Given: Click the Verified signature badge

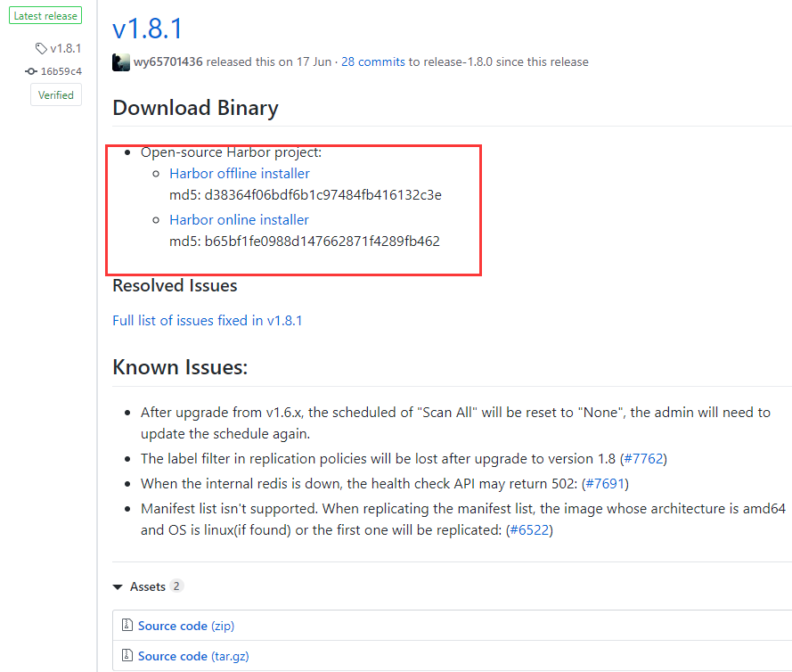Looking at the screenshot, I should point(56,95).
